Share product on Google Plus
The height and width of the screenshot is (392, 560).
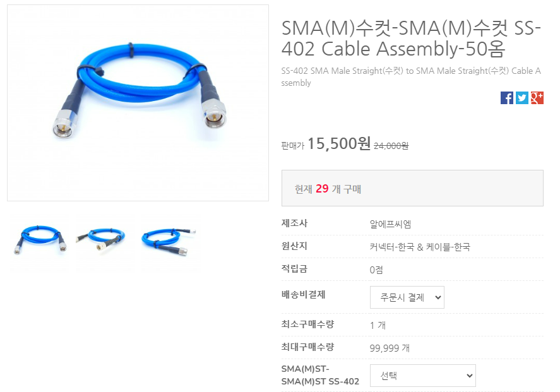[537, 98]
